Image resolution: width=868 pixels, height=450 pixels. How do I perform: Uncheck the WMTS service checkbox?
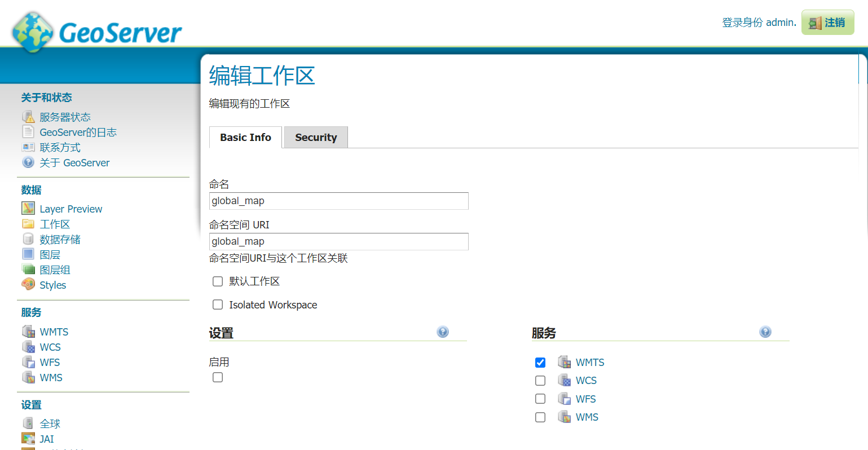pos(540,362)
